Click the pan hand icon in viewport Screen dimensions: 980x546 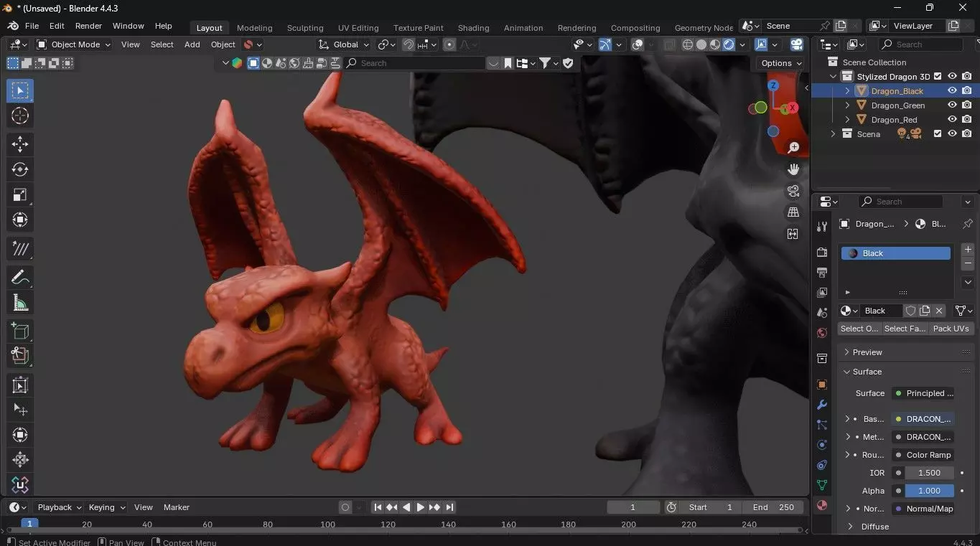coord(793,169)
